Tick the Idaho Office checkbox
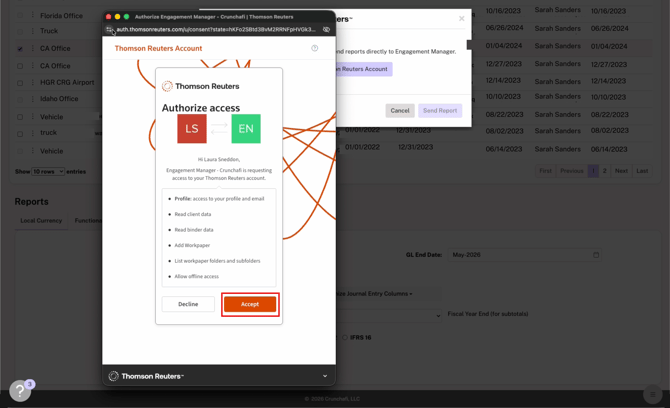The height and width of the screenshot is (408, 670). pos(20,100)
